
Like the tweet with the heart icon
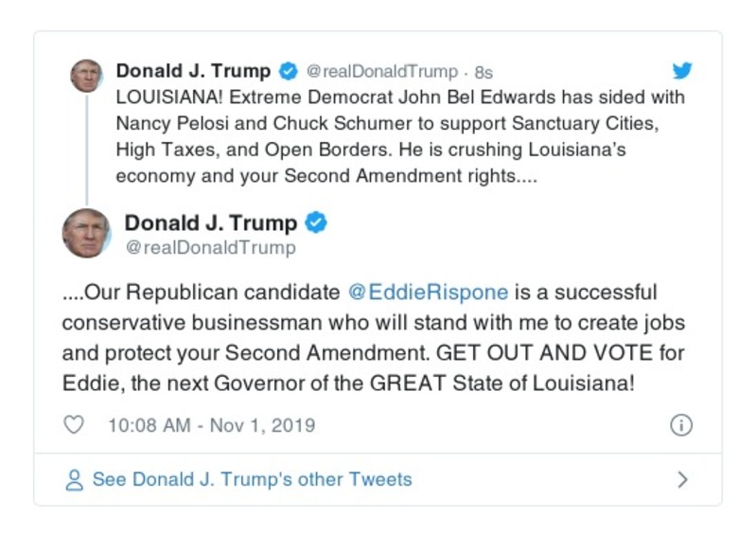pos(74,425)
